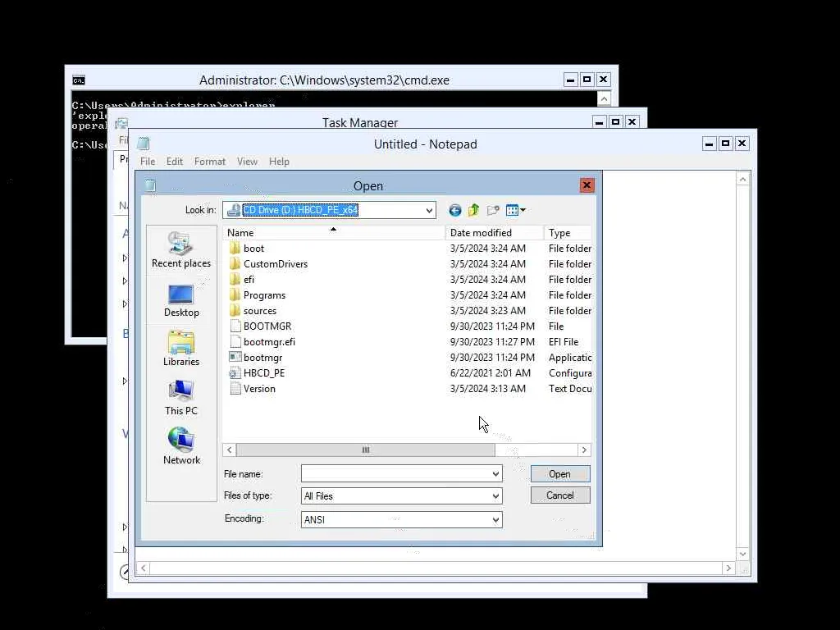The height and width of the screenshot is (630, 840).
Task: Click the 6/22/2021 2:01 AM date cell
Action: tap(491, 373)
